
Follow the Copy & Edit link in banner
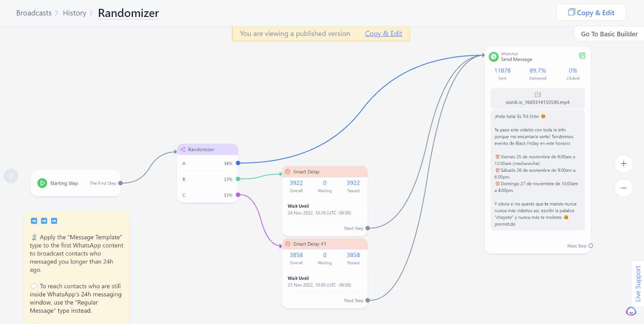pyautogui.click(x=384, y=33)
